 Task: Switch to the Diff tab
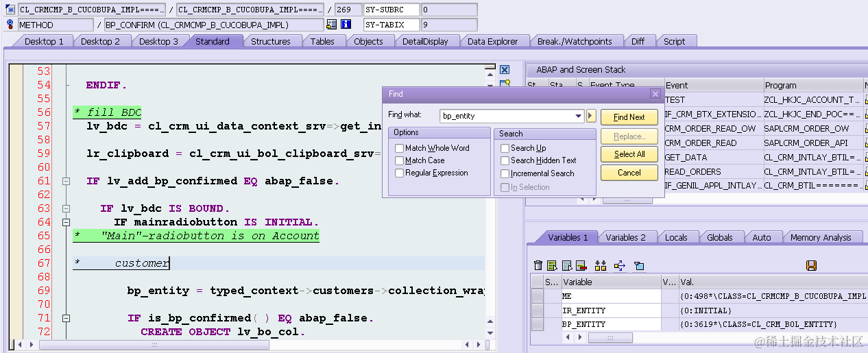638,41
